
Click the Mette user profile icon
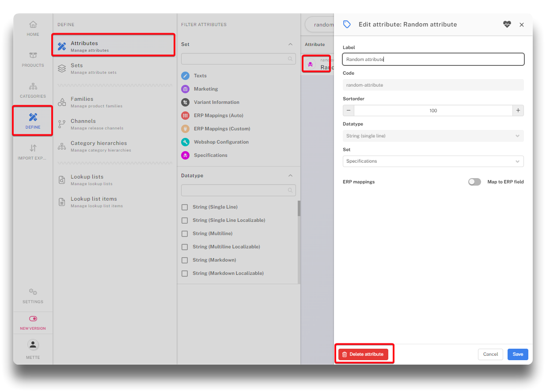click(33, 345)
